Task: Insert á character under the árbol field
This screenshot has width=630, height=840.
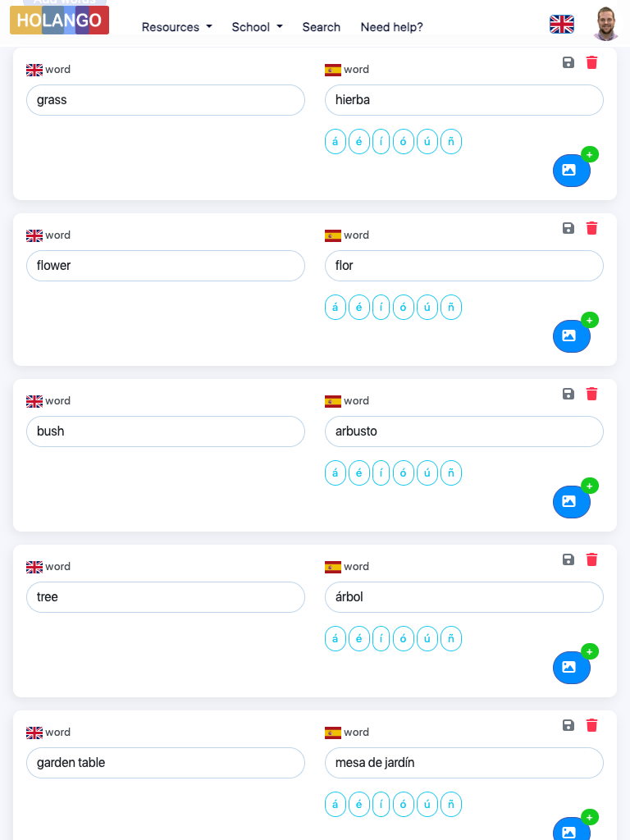Action: point(335,639)
